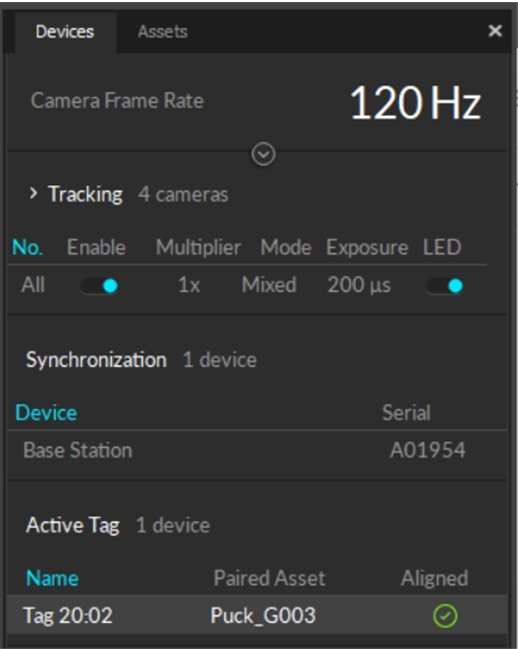Click the Exposure column header

367,248
